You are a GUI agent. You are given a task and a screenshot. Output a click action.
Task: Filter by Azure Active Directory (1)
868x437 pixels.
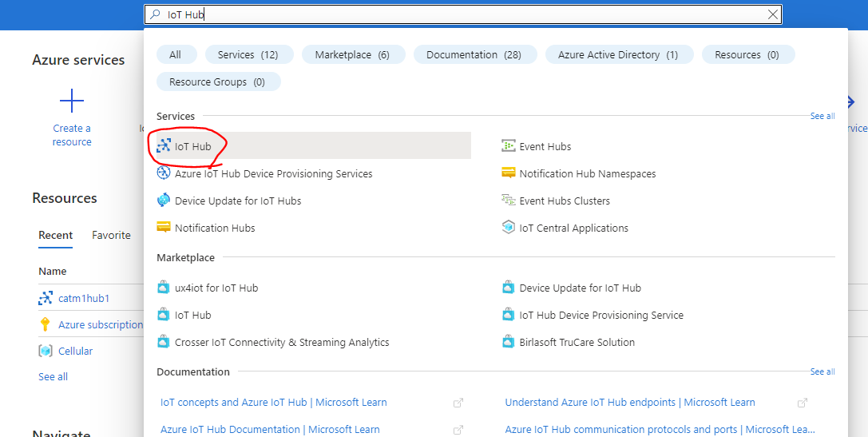618,55
